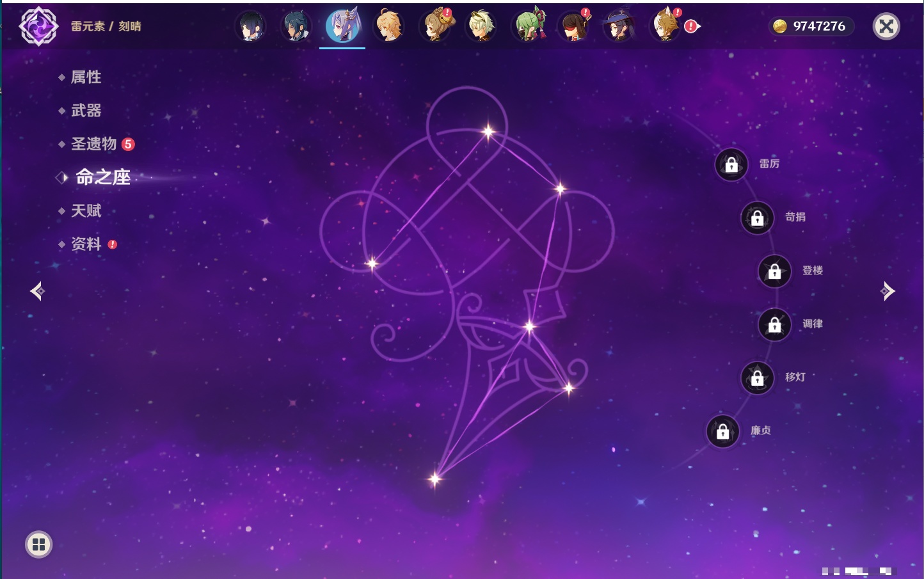The image size is (924, 579).
Task: Switch to the 圣遗物 artifacts tab
Action: click(x=93, y=144)
